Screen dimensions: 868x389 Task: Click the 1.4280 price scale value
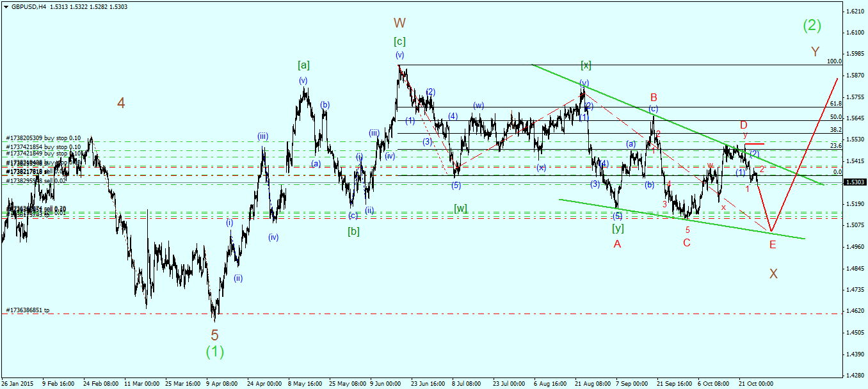(855, 376)
